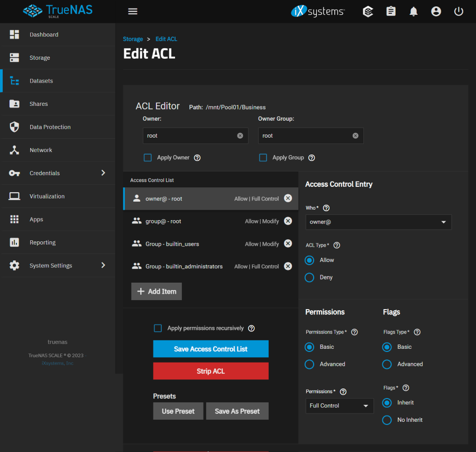The width and height of the screenshot is (476, 452).
Task: Click the hamburger menu icon in the top bar
Action: [x=133, y=11]
